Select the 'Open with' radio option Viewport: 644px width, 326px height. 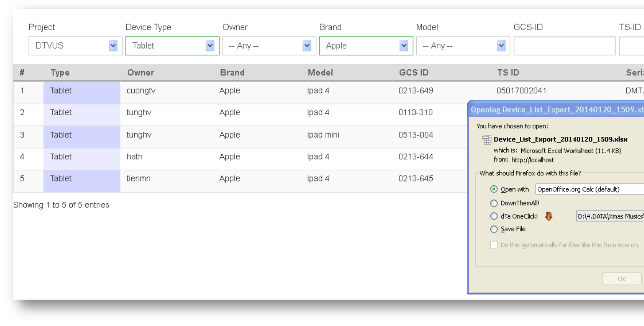coord(494,189)
